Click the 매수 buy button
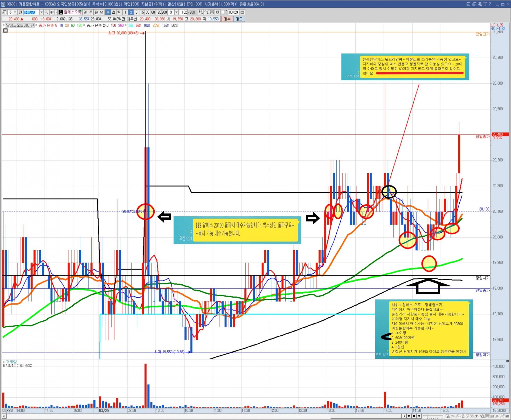Screen dimensions: 511x420 coord(227,19)
